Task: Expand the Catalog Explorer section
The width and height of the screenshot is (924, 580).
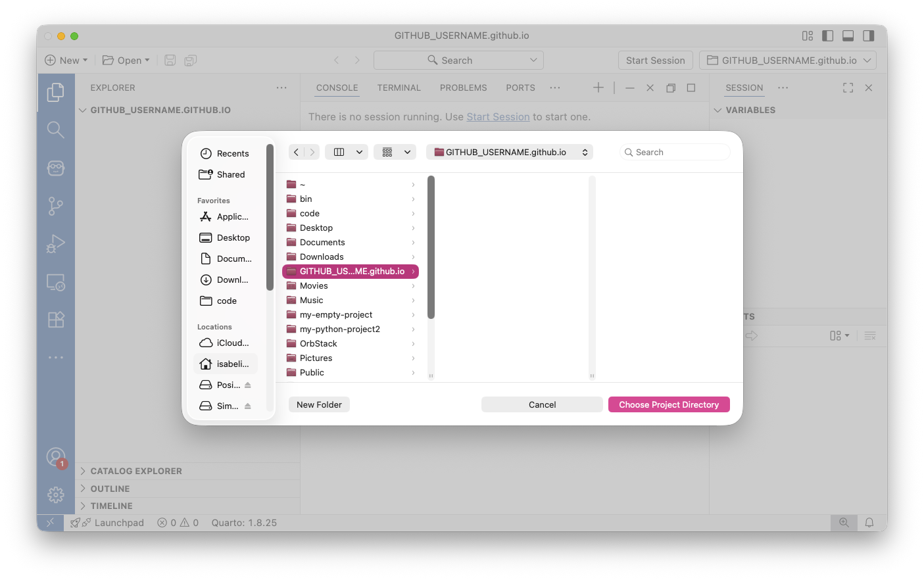Action: [x=136, y=471]
